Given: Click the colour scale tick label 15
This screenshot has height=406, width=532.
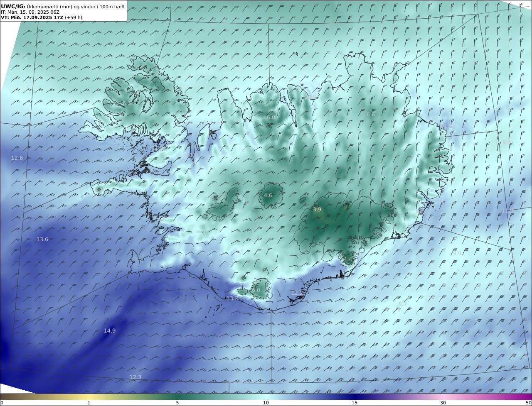Looking at the screenshot, I should pyautogui.click(x=355, y=403).
